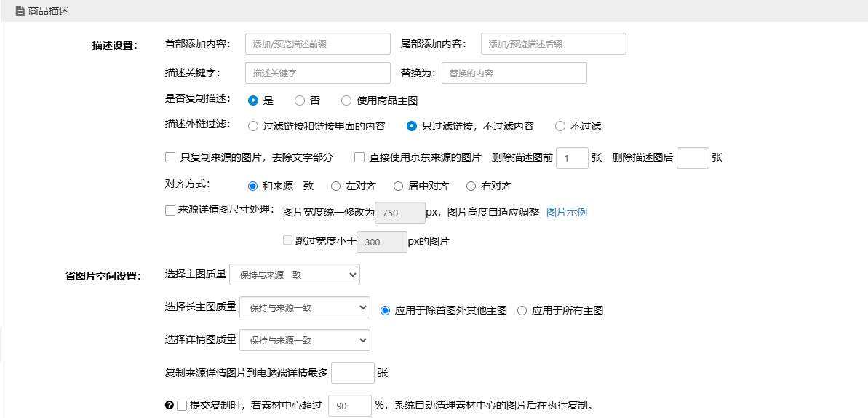Image resolution: width=868 pixels, height=418 pixels.
Task: Select 应用于所有主图 radio button
Action: click(522, 310)
